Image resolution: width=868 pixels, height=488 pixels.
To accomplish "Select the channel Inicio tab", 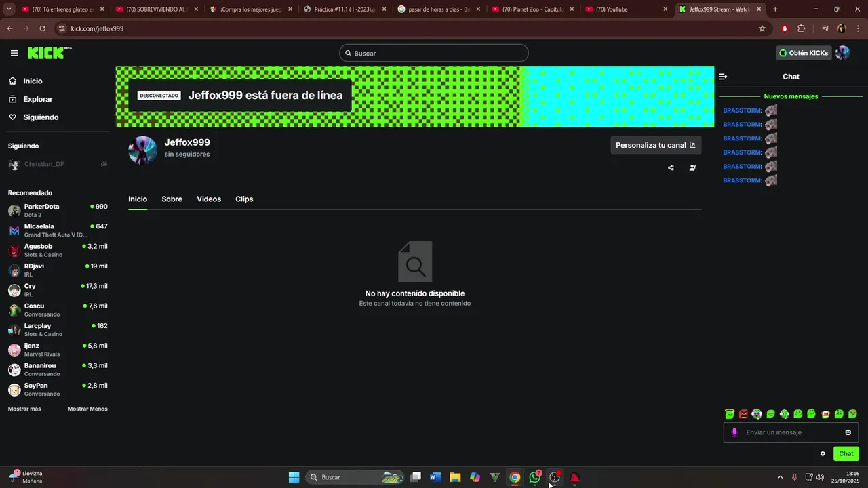I will pos(138,199).
